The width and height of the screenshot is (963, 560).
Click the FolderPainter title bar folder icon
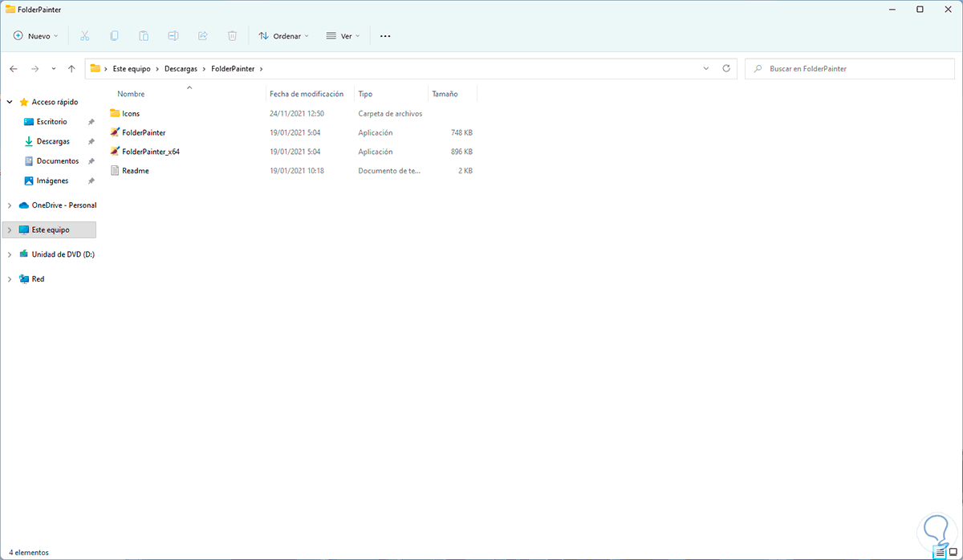coord(10,9)
